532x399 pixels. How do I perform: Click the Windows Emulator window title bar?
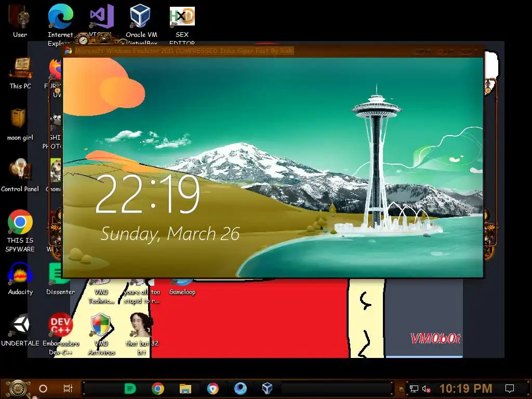[273, 51]
